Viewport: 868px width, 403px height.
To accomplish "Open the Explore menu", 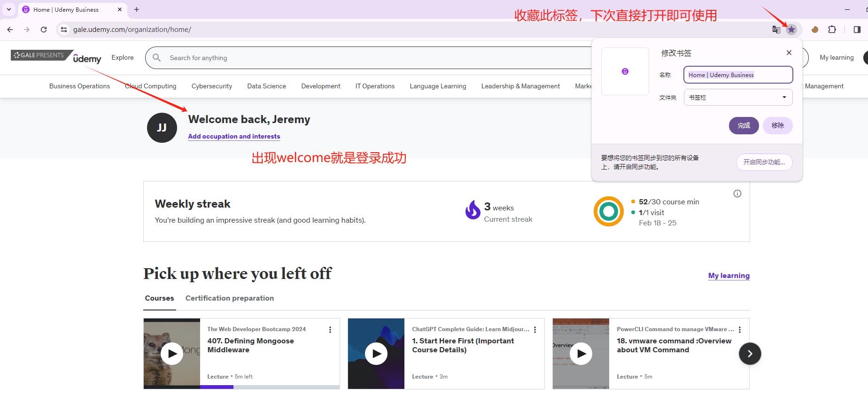I will [123, 57].
